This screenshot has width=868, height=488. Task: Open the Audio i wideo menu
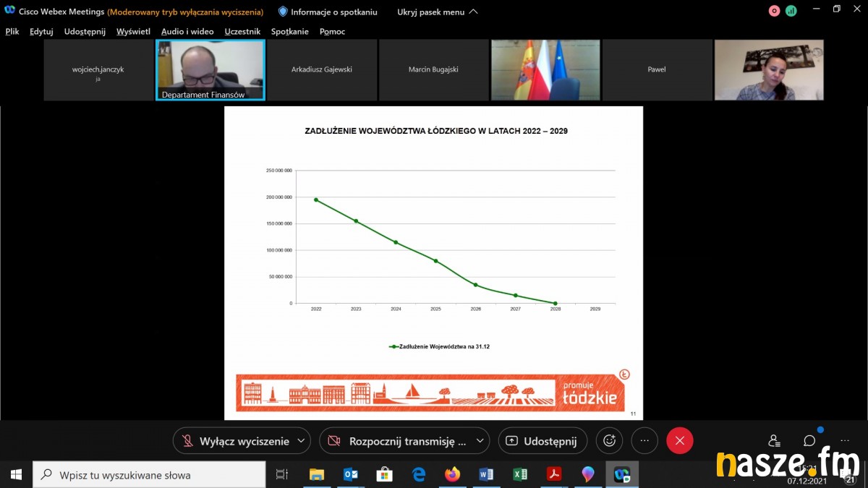[x=187, y=31]
